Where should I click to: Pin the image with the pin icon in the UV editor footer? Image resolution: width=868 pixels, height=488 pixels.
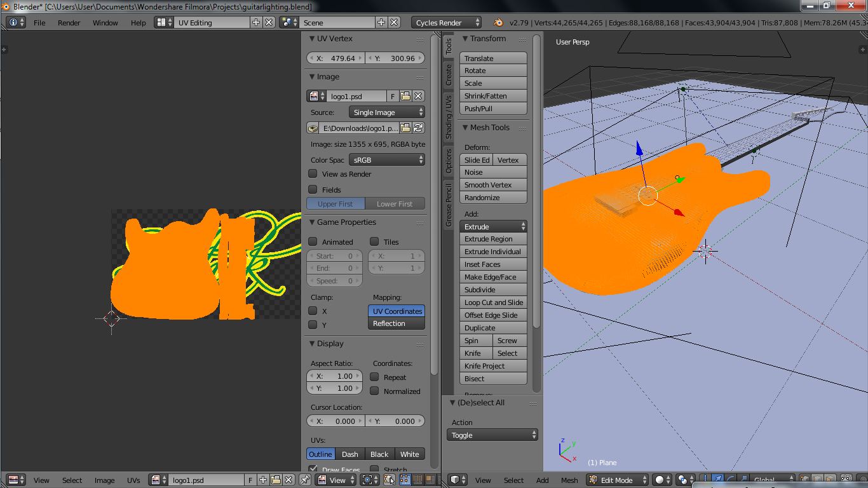[x=306, y=480]
